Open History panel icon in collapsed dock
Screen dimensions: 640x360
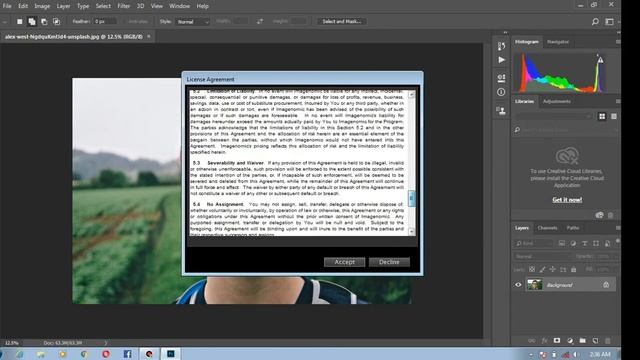[501, 46]
